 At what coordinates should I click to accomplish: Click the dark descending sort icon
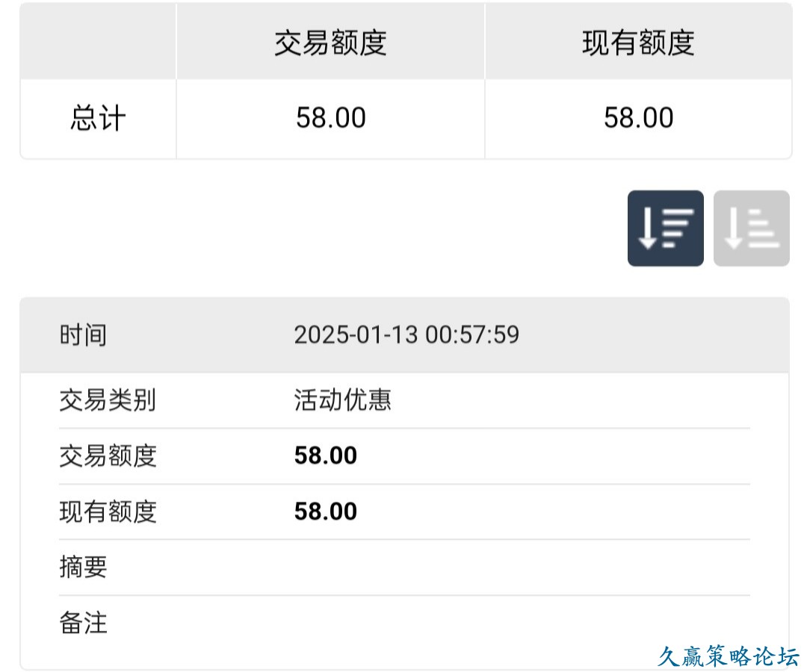pos(665,228)
